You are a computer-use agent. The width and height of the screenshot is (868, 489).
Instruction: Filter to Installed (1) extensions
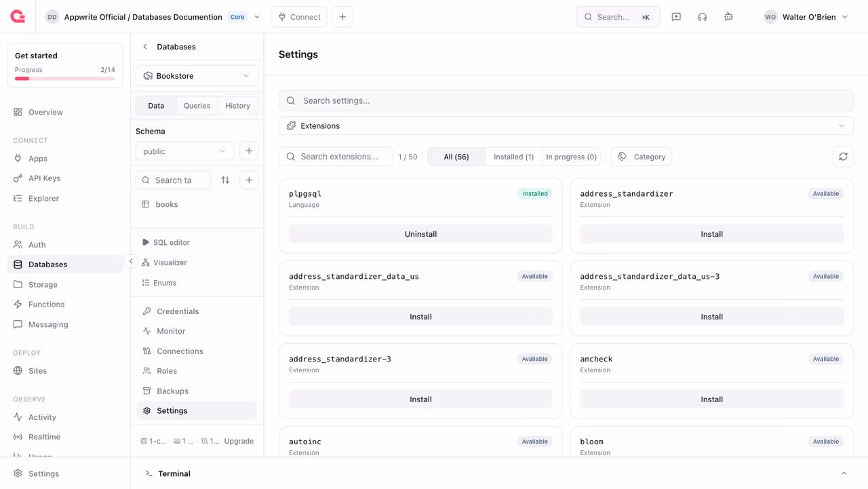(513, 157)
